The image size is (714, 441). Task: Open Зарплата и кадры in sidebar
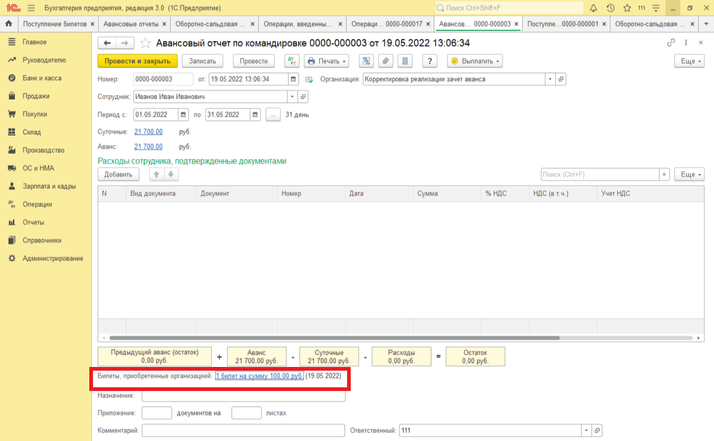49,186
